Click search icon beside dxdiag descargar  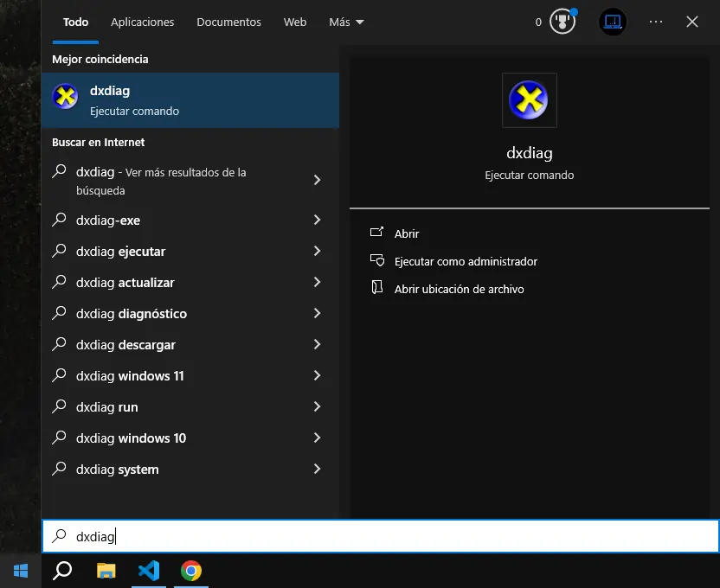(x=59, y=344)
